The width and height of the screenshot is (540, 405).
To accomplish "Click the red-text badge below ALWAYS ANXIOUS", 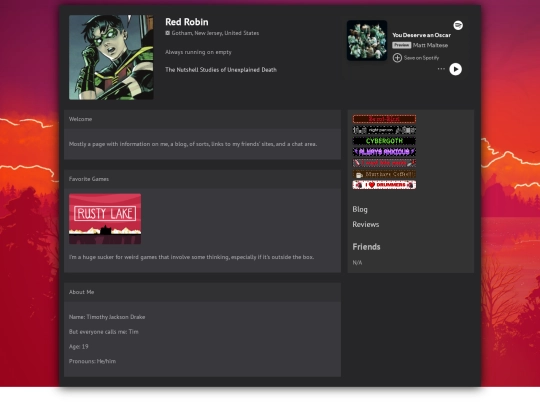I will tap(384, 163).
